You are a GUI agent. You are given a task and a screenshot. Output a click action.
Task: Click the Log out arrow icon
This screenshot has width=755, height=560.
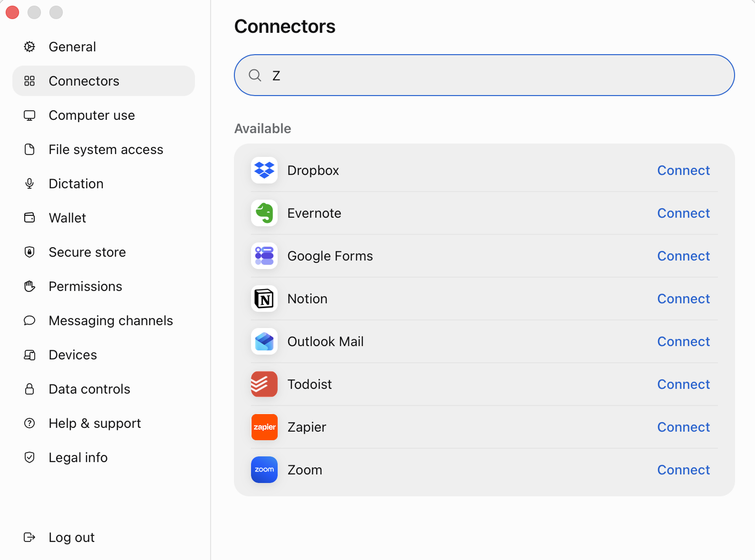(x=29, y=537)
